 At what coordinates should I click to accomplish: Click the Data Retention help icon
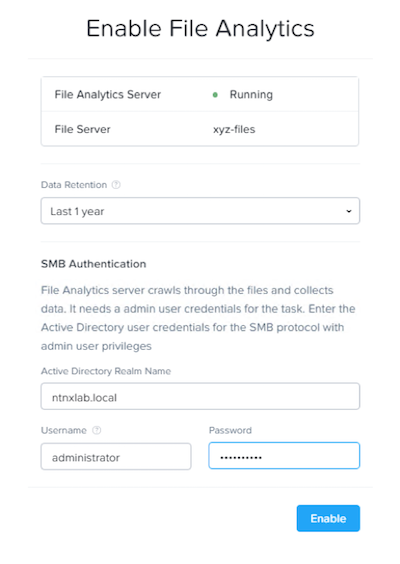pos(116,185)
